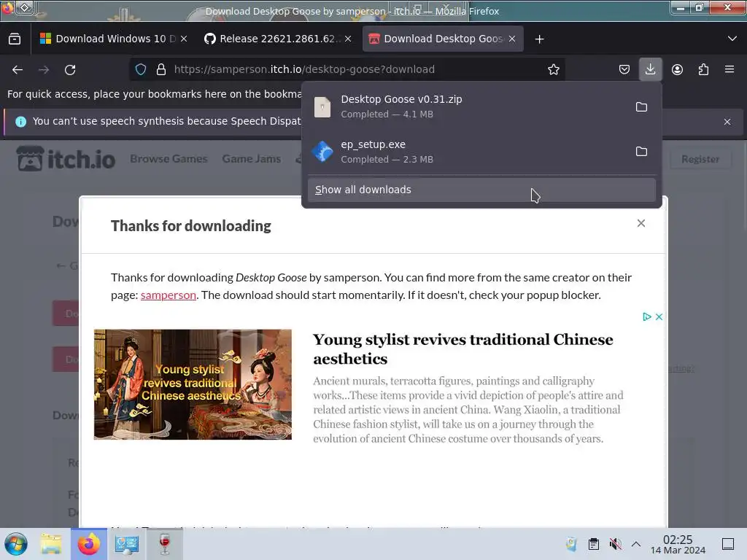Open the Firefox View tab overview icon
Image resolution: width=747 pixels, height=560 pixels.
[x=15, y=39]
